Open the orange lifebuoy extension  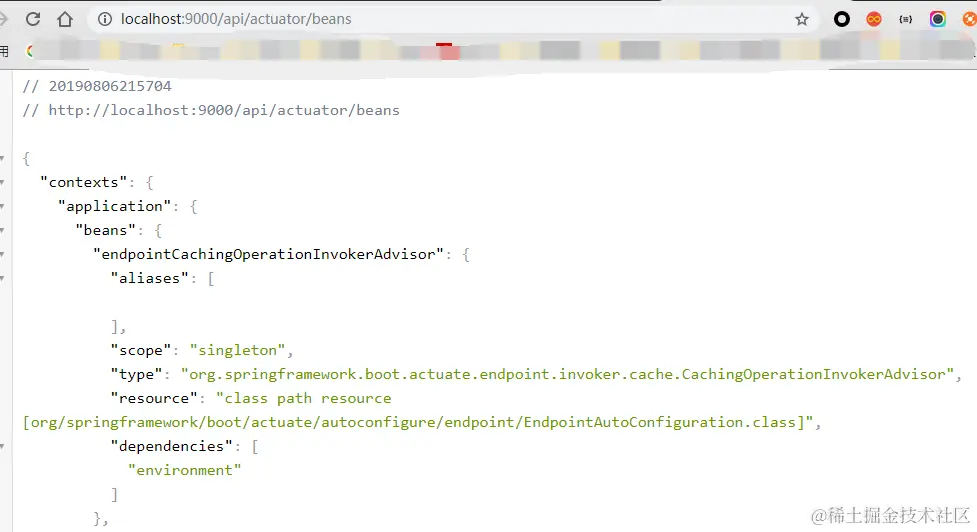[x=970, y=19]
